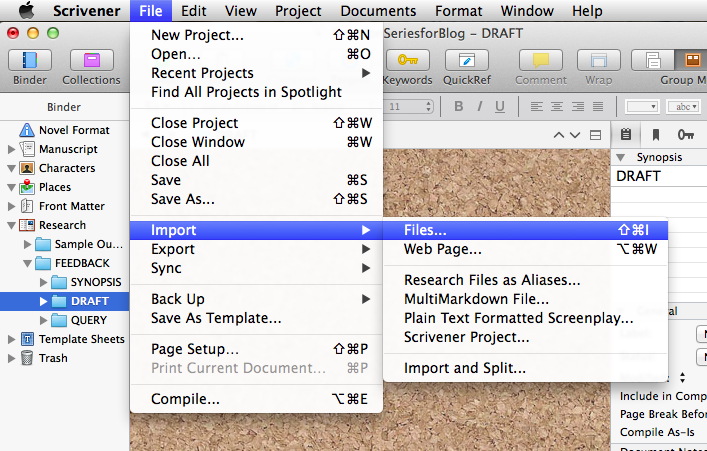Choose Page Setup… menu item

256,349
